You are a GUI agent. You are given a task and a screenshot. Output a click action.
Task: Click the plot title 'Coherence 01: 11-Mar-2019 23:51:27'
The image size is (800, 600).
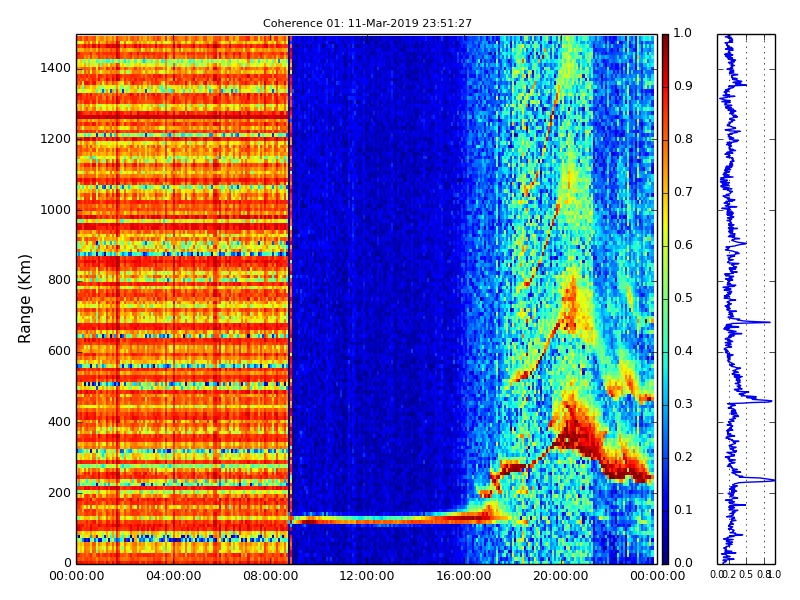[367, 23]
